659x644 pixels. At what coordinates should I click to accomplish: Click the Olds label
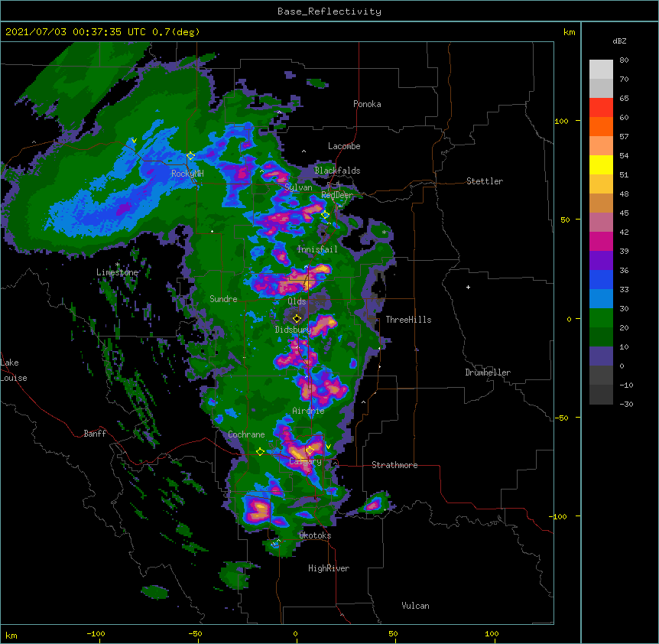coord(297,301)
